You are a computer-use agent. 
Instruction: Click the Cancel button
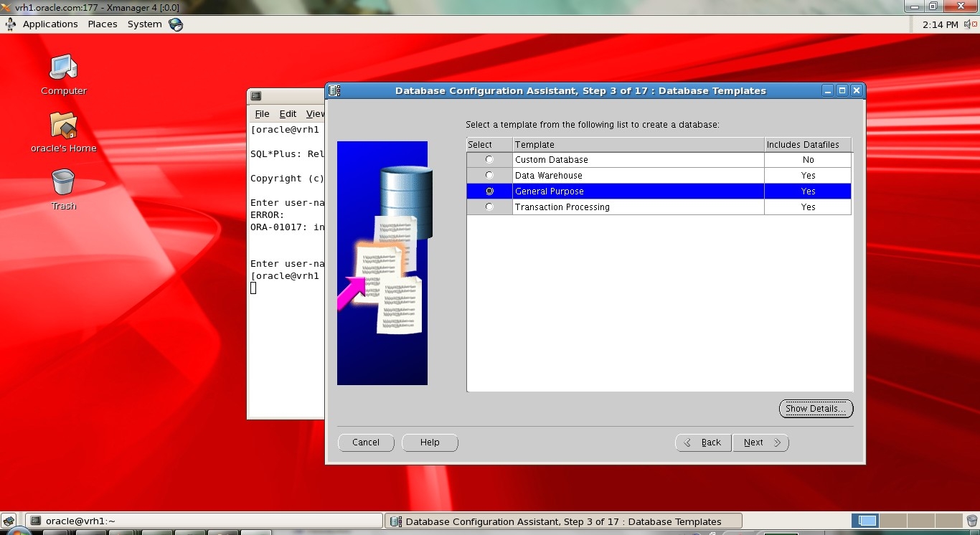366,442
